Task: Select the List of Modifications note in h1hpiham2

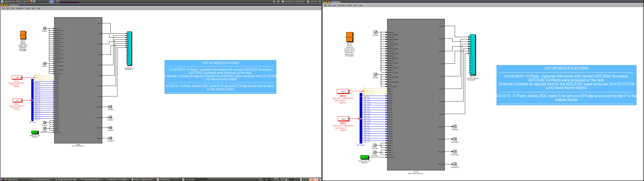Action: (220, 77)
